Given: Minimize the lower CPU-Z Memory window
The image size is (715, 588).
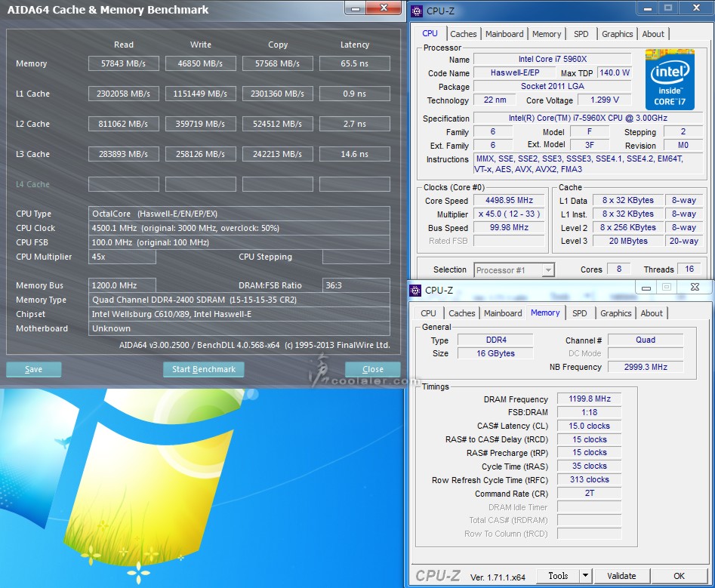Looking at the screenshot, I should coord(646,288).
